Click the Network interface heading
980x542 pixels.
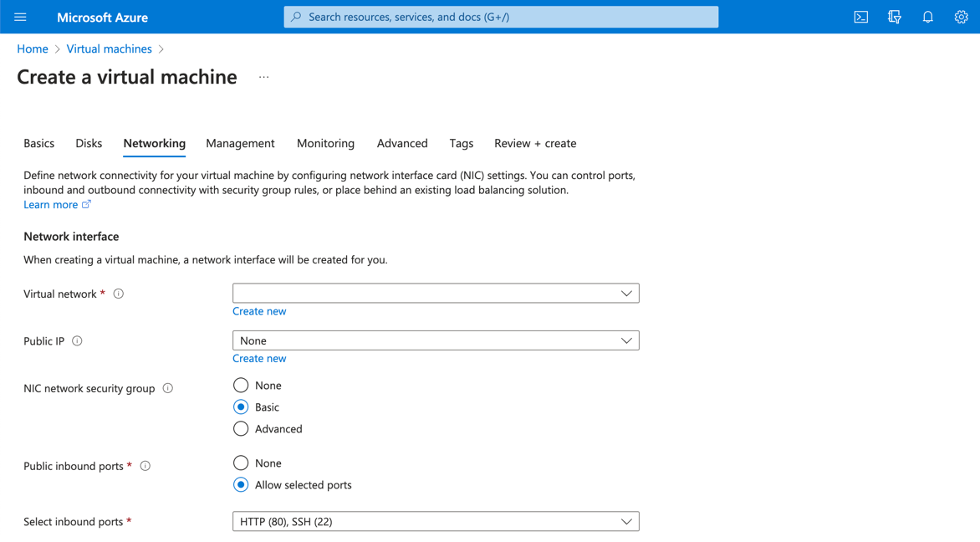71,237
